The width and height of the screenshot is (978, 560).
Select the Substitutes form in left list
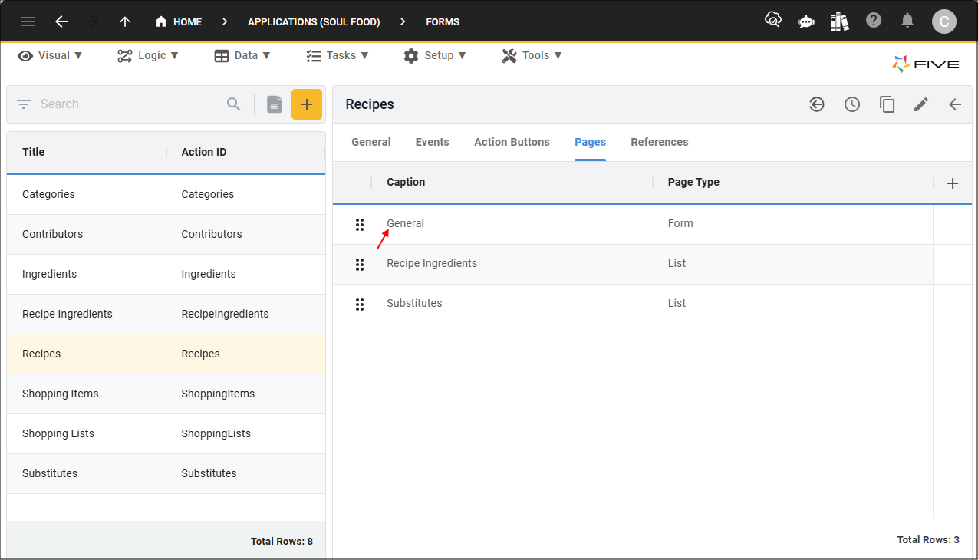coord(166,473)
